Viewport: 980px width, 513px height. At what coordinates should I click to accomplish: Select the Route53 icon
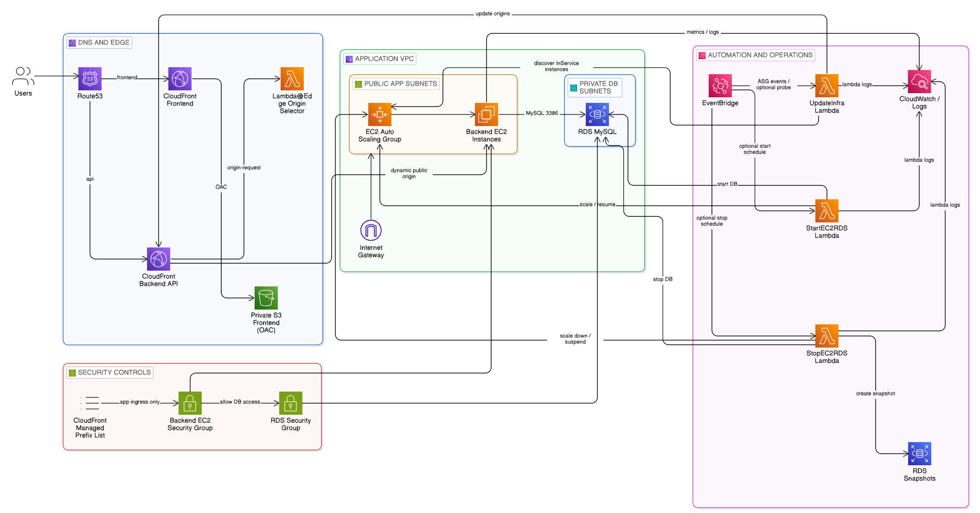point(90,80)
